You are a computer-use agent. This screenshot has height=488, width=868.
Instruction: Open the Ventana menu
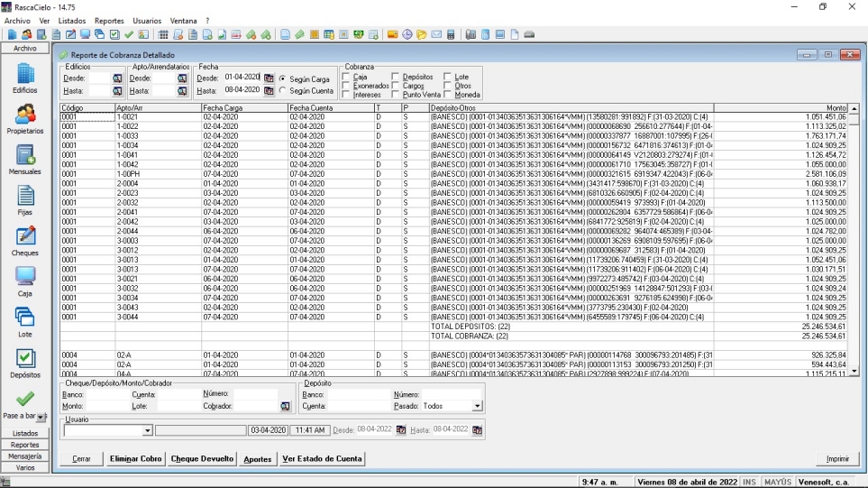183,21
